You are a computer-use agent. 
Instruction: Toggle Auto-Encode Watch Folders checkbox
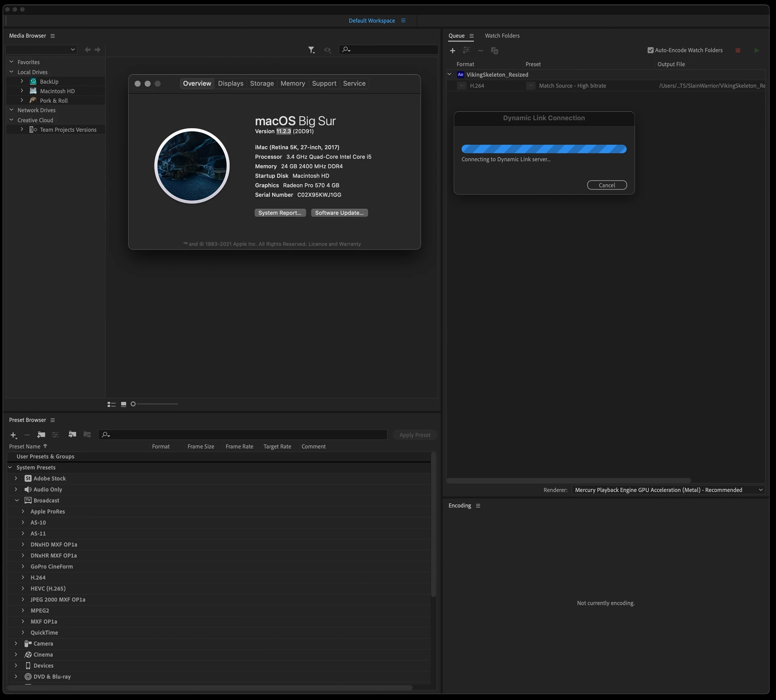coord(650,50)
